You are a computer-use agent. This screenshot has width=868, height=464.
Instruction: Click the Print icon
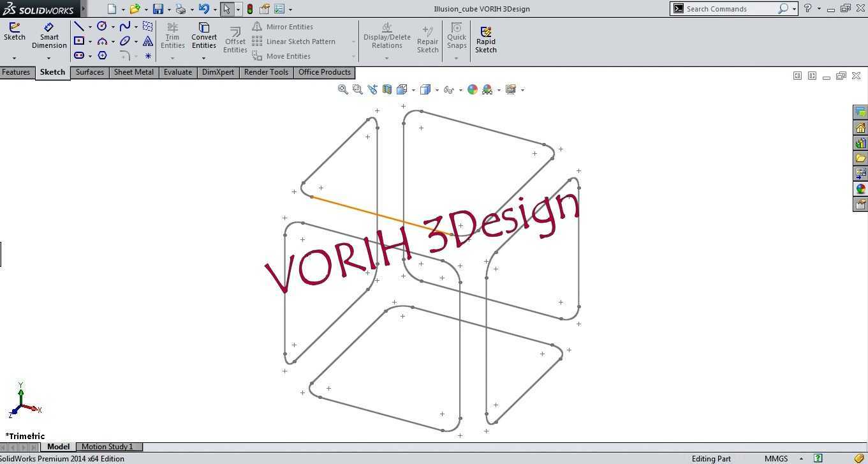click(180, 9)
